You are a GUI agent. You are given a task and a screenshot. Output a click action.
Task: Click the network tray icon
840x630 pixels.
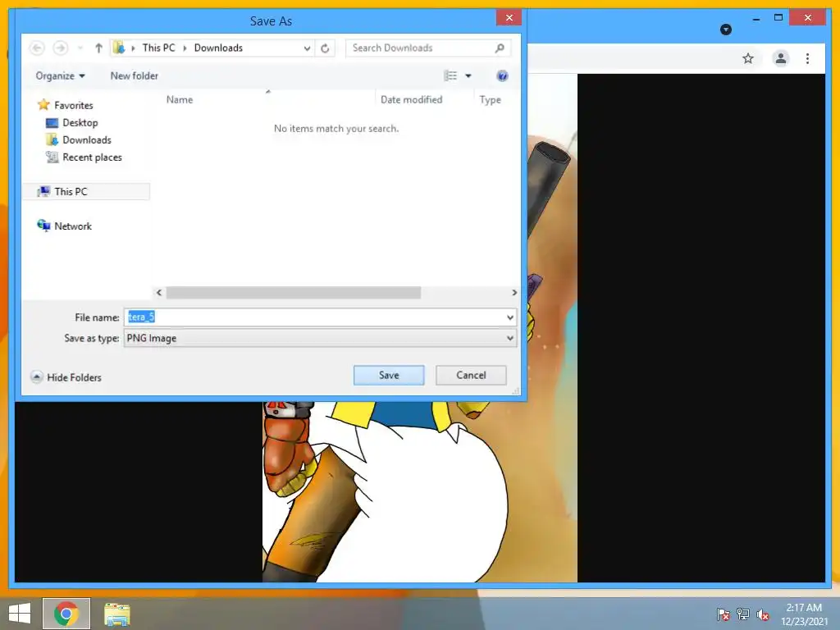pyautogui.click(x=742, y=614)
